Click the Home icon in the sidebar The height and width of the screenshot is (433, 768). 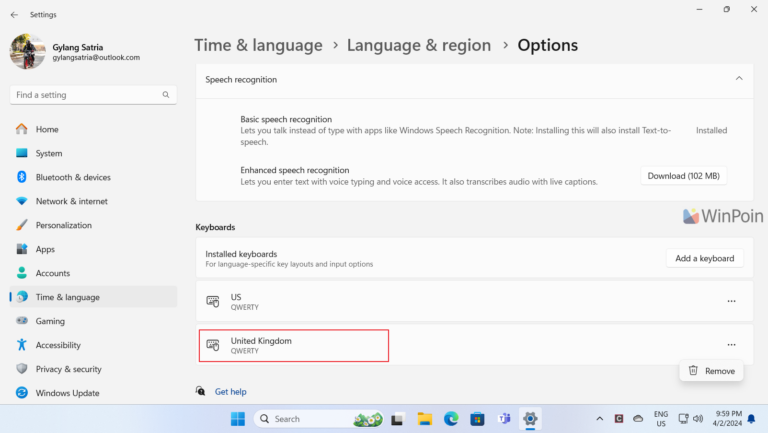pos(22,129)
